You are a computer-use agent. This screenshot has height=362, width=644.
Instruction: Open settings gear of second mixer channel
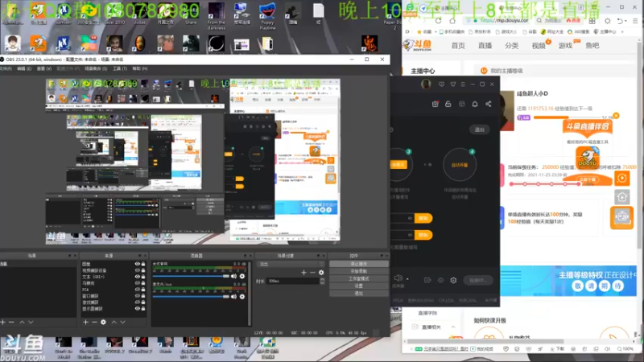[242, 296]
